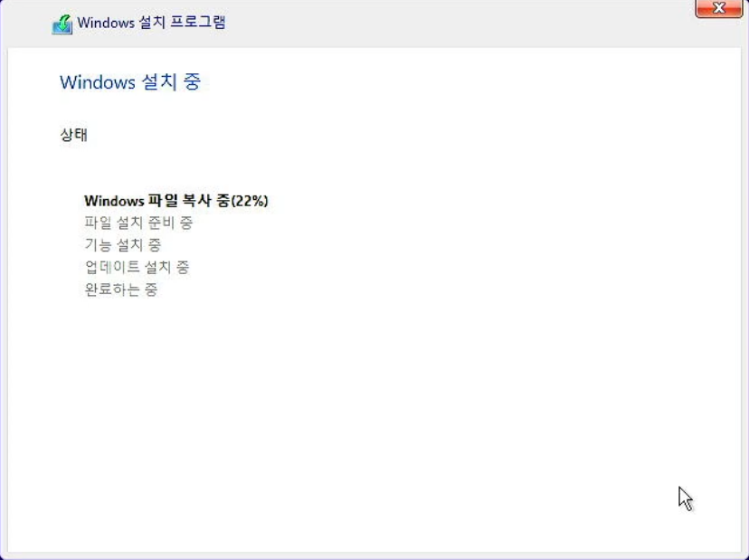Click the Windows Setup installer icon
The width and height of the screenshot is (749, 560).
(x=62, y=24)
